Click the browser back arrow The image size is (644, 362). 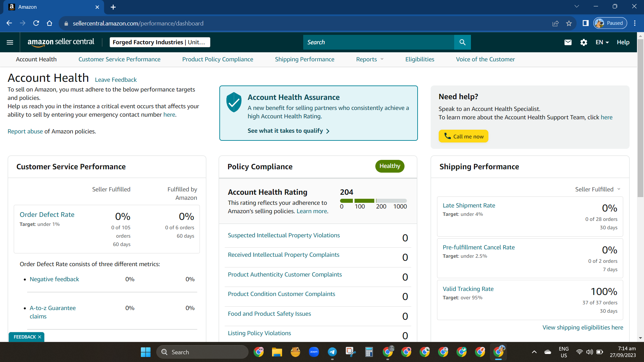(9, 23)
